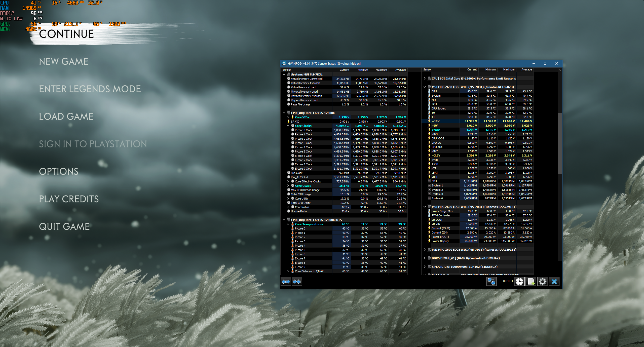Close sensors with the blue X icon
The width and height of the screenshot is (644, 347).
coord(554,281)
